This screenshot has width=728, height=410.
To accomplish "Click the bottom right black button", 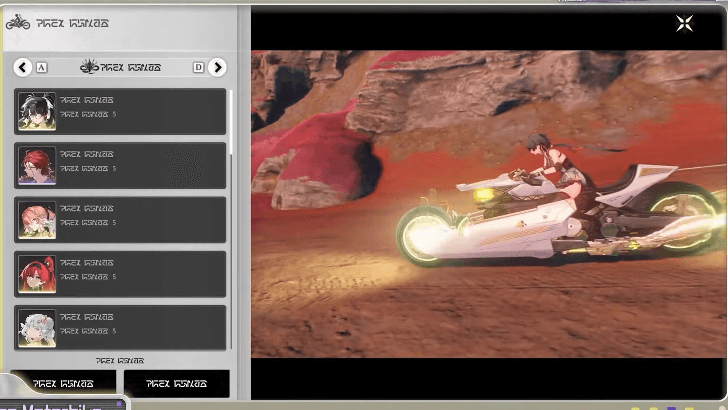I will click(176, 383).
